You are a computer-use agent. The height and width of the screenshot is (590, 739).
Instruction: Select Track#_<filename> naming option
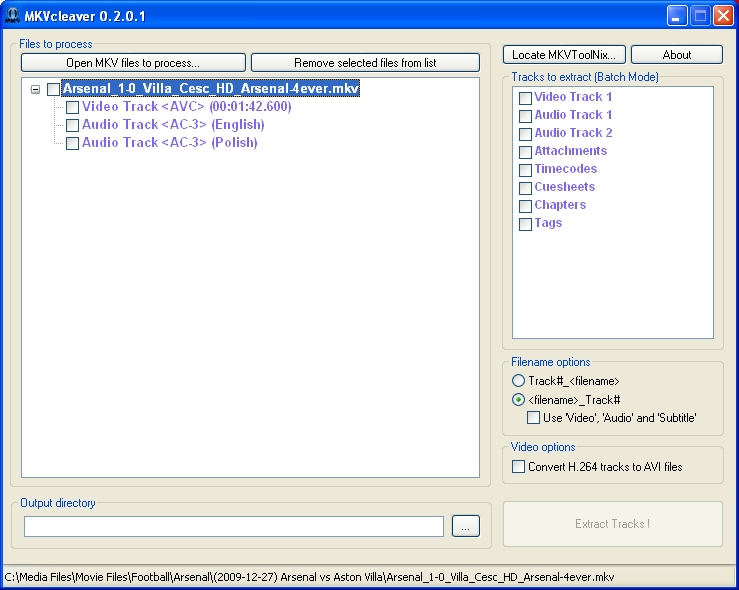coord(518,381)
